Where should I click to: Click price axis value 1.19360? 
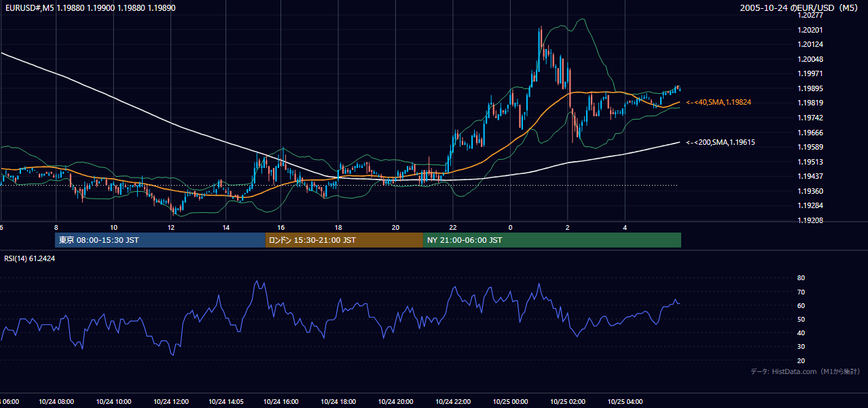pos(811,191)
